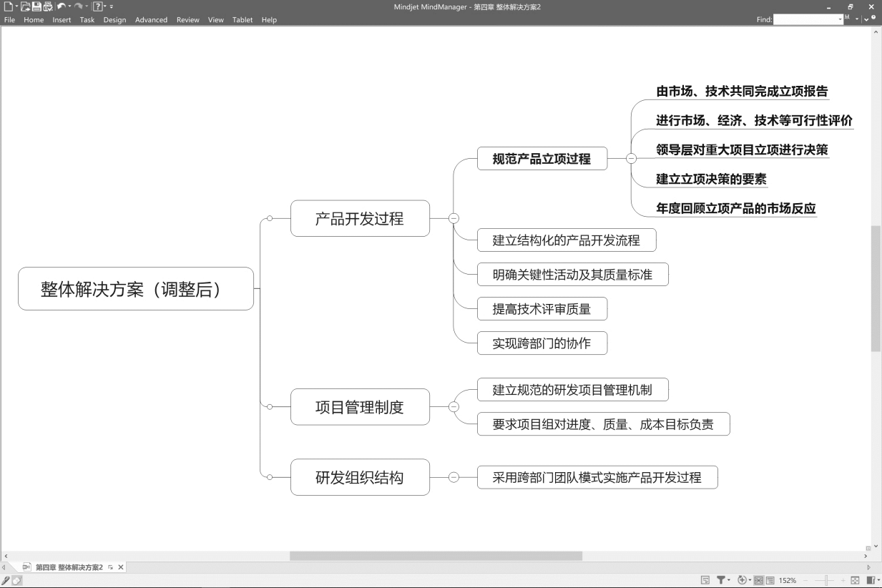This screenshot has width=882, height=588.
Task: Click the Open file folder icon
Action: (26, 6)
